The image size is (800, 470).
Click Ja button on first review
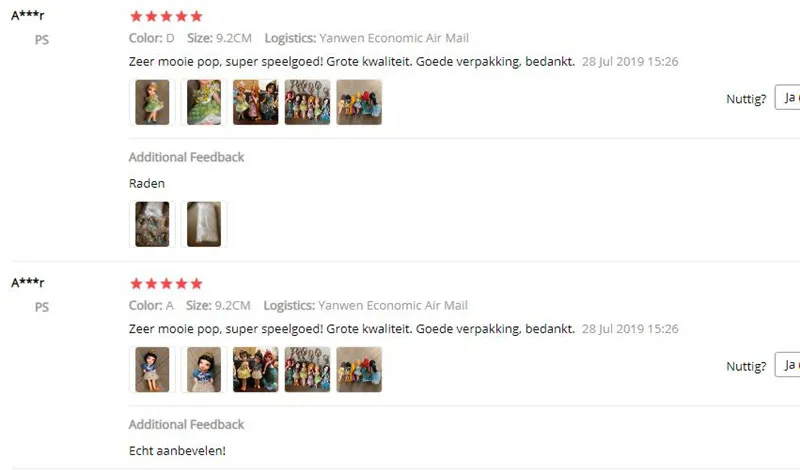(x=787, y=97)
